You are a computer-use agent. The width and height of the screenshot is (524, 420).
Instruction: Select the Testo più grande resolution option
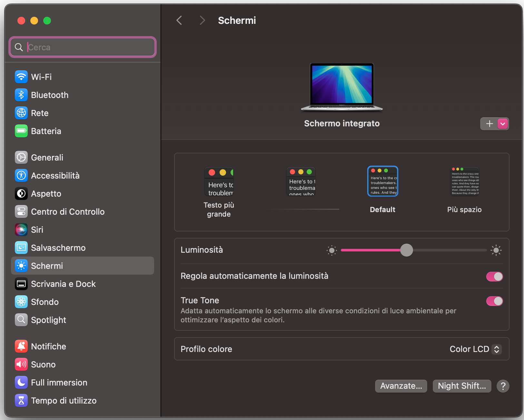pos(219,181)
